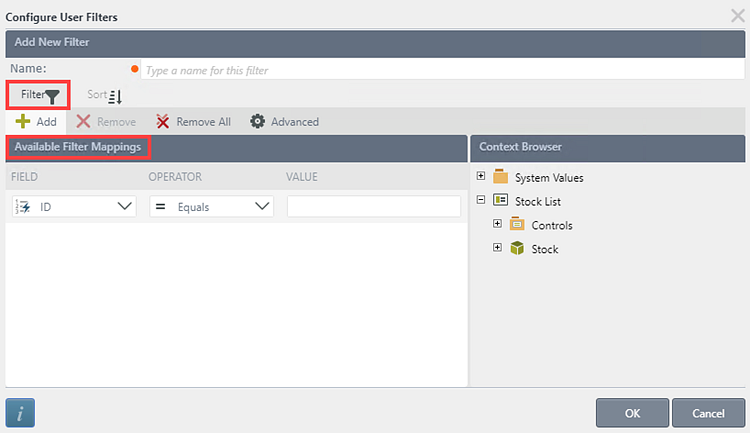Screen dimensions: 750x433
Task: Click the green plus Add icon
Action: [23, 121]
